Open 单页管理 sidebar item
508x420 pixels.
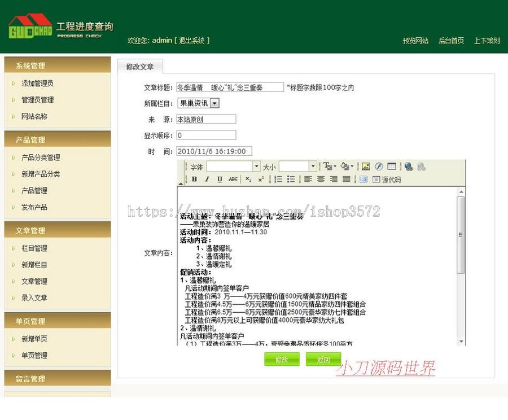point(34,356)
